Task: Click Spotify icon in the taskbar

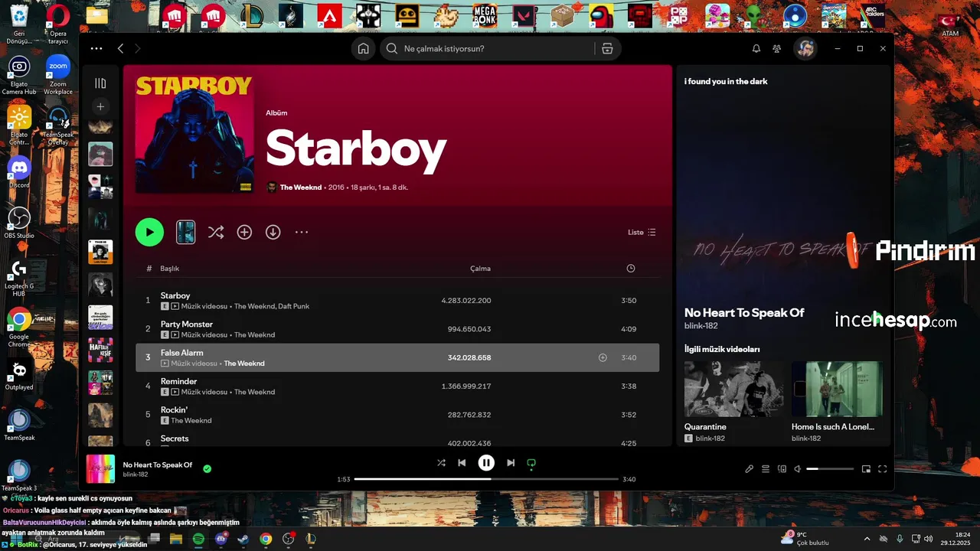Action: tap(198, 539)
